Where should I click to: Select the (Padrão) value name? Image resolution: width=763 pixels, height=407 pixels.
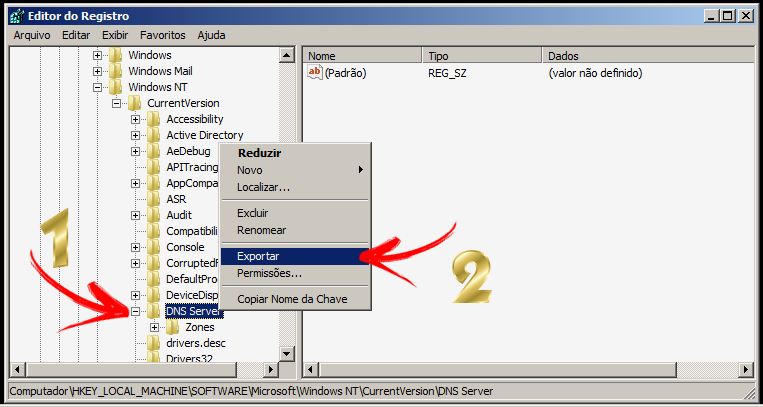[x=345, y=73]
